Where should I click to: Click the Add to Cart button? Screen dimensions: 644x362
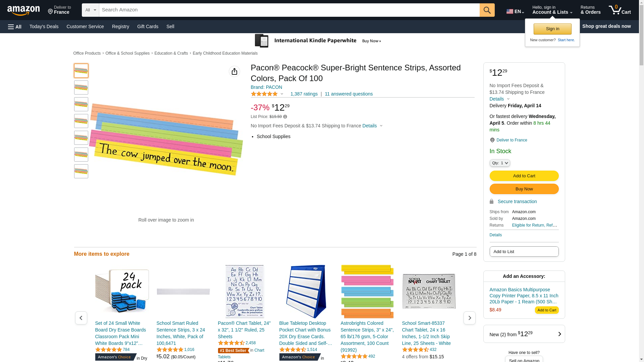(524, 176)
